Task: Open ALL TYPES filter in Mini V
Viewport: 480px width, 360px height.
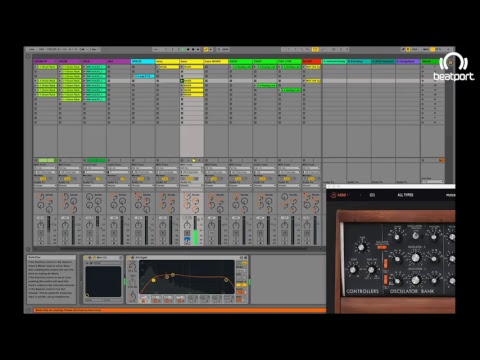Action: point(405,195)
